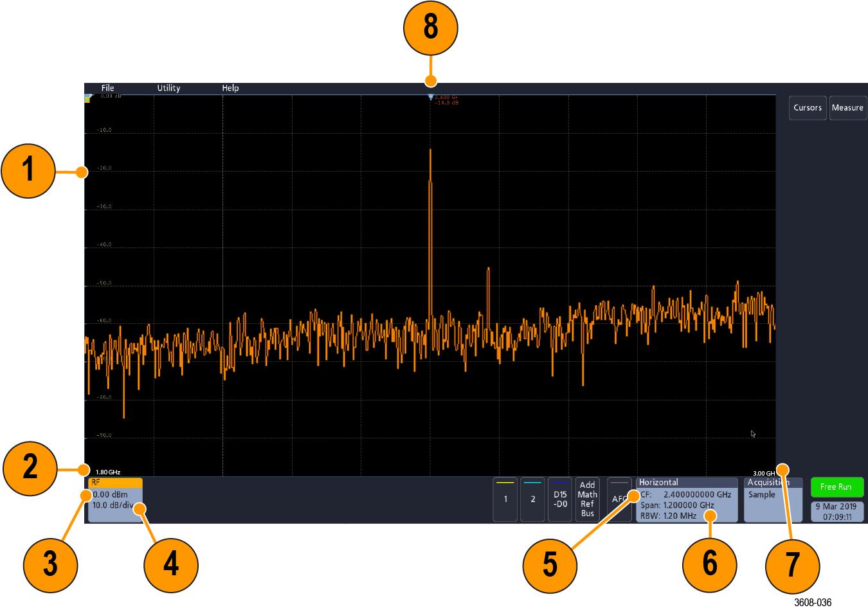Open the Horizontal settings badge
This screenshot has width=868, height=610.
click(686, 499)
